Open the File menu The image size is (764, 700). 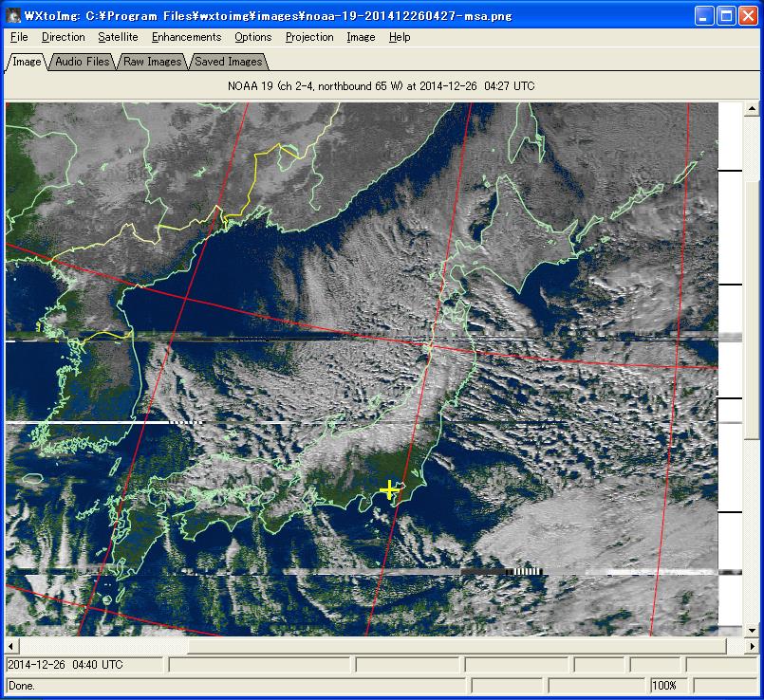click(19, 37)
